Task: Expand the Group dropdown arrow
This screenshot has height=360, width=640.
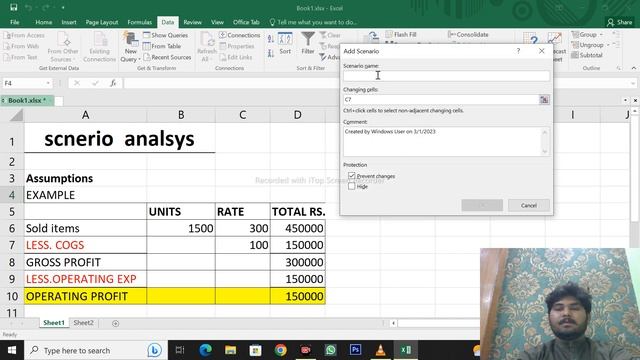Action: click(x=601, y=35)
